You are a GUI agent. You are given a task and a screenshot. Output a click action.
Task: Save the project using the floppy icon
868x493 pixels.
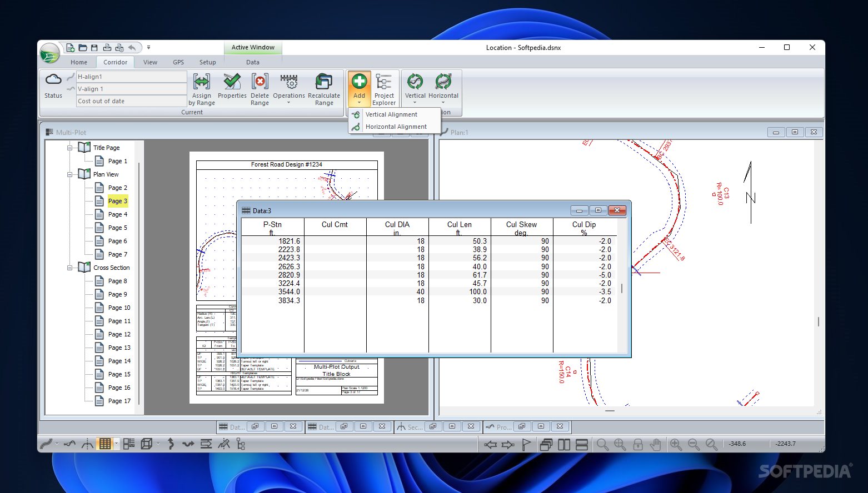tap(94, 48)
